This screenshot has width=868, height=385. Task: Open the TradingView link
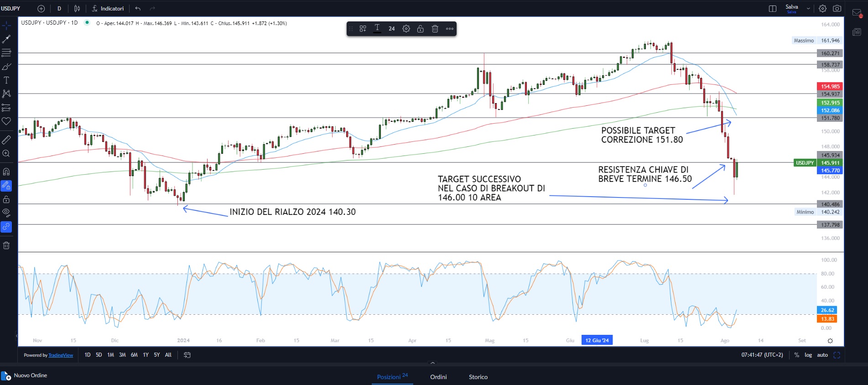click(x=61, y=355)
